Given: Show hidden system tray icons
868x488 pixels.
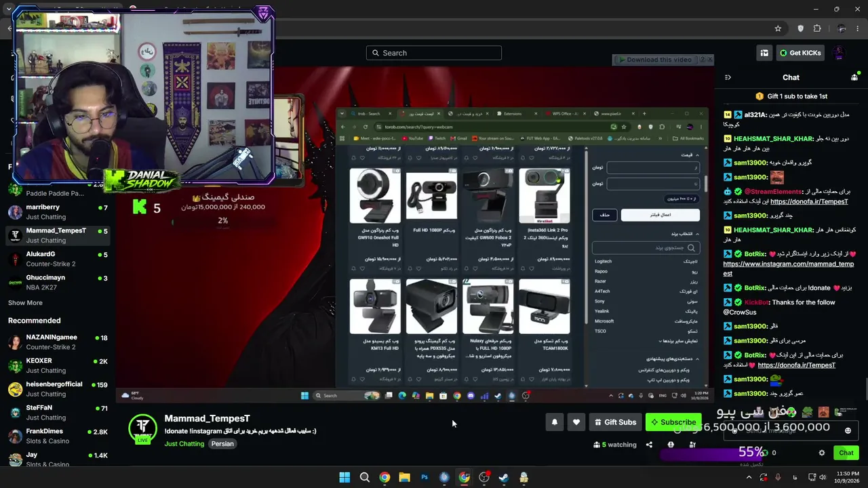Looking at the screenshot, I should tap(751, 477).
